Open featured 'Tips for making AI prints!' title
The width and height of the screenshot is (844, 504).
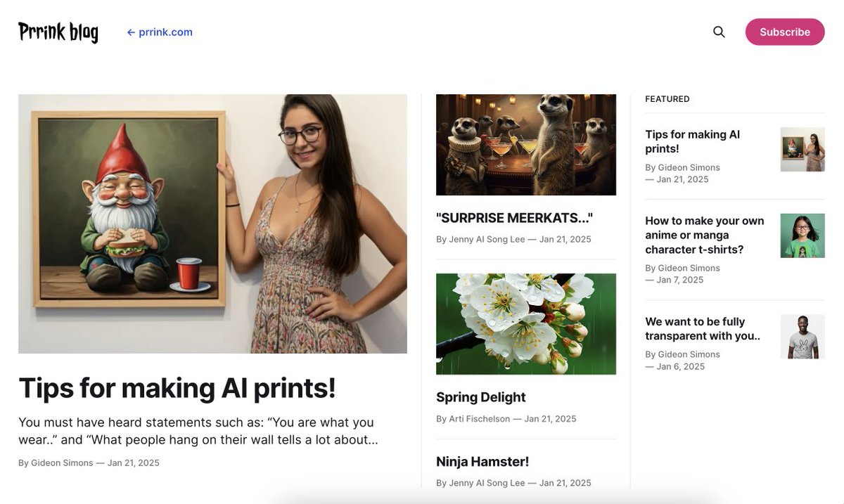coord(693,141)
